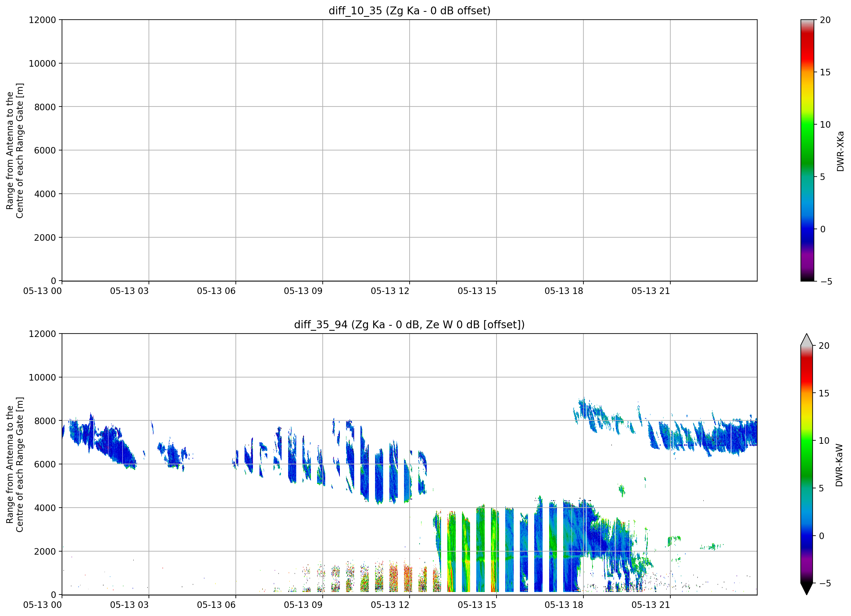Click the diff_10_35 plot title
851x616 pixels.
[409, 11]
